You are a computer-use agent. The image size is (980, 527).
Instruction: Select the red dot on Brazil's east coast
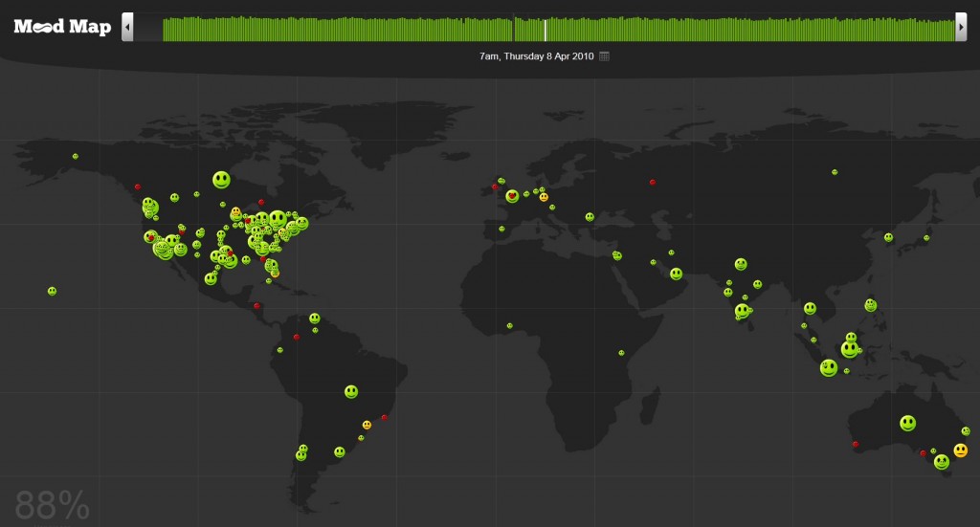pos(385,418)
